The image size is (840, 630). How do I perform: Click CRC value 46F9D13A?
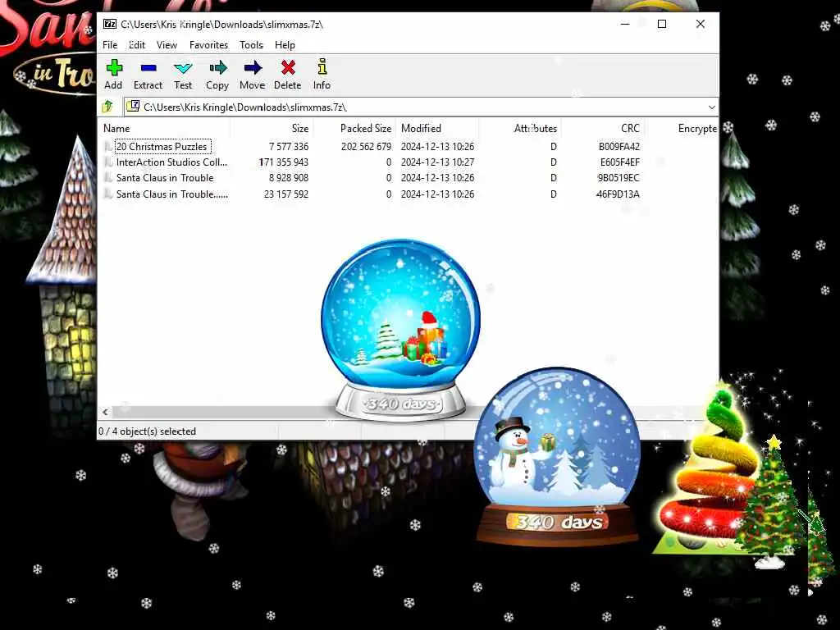click(x=618, y=194)
